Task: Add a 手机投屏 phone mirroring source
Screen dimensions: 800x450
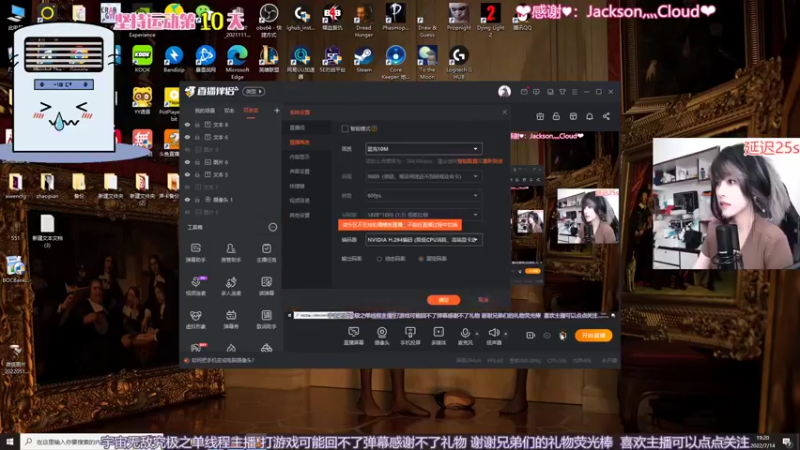Action: (410, 336)
